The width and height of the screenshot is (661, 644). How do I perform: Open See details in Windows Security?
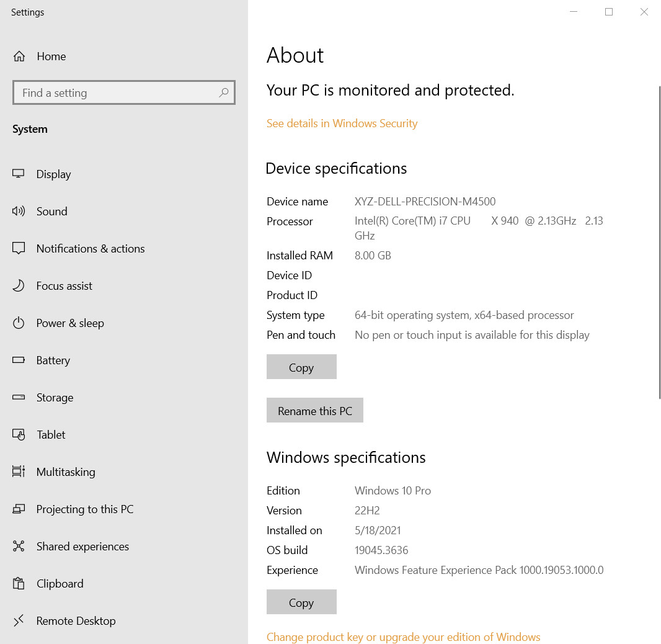[342, 123]
